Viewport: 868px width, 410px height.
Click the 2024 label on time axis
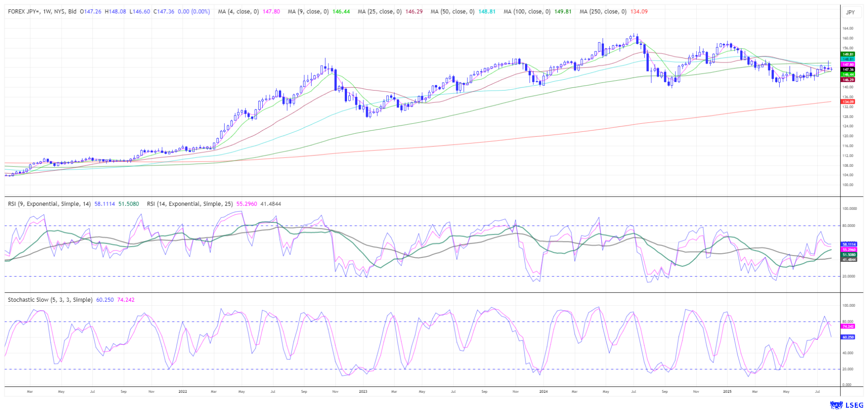[544, 391]
